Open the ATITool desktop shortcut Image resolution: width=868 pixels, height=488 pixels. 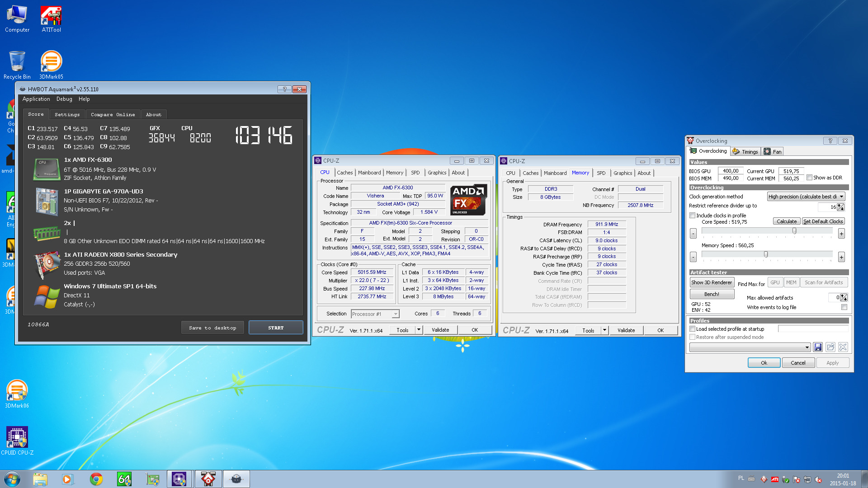[51, 19]
